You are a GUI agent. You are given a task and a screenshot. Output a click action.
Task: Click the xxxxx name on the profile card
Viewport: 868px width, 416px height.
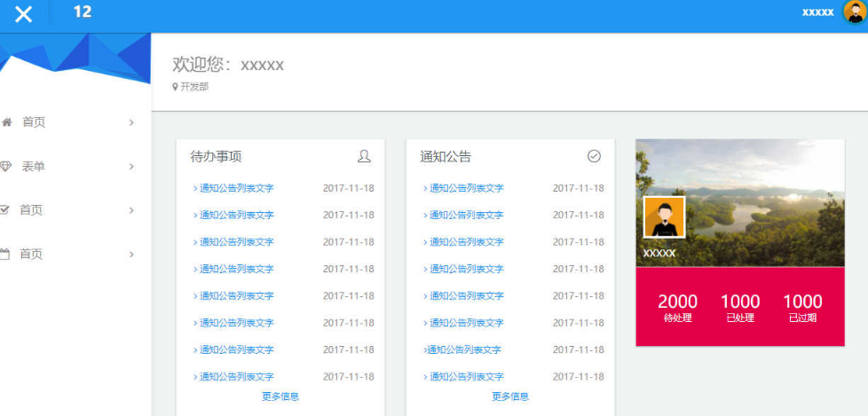[x=659, y=254]
